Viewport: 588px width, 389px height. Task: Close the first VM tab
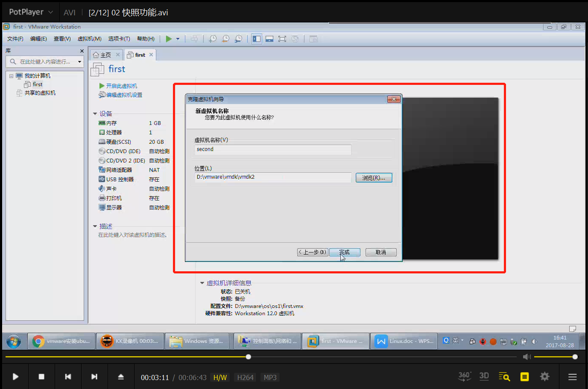click(151, 55)
